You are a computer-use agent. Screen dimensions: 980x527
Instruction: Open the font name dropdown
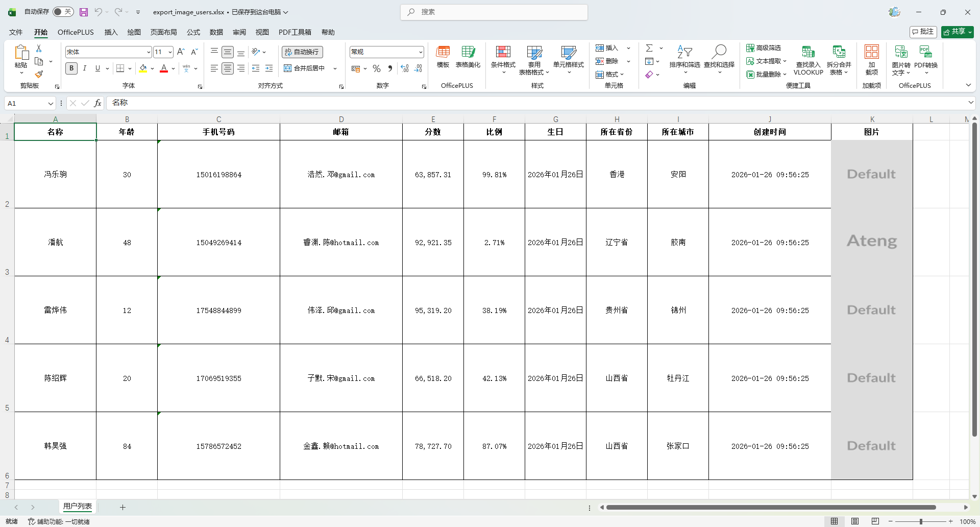[149, 52]
